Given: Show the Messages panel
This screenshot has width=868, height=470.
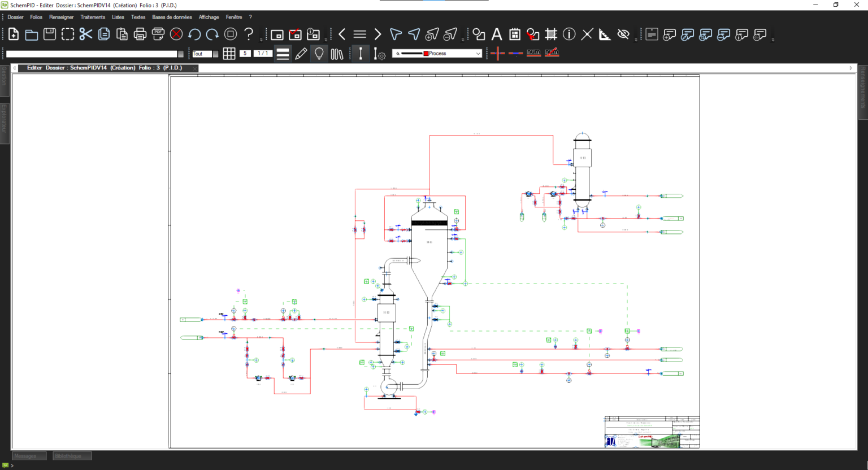Looking at the screenshot, I should tap(29, 455).
